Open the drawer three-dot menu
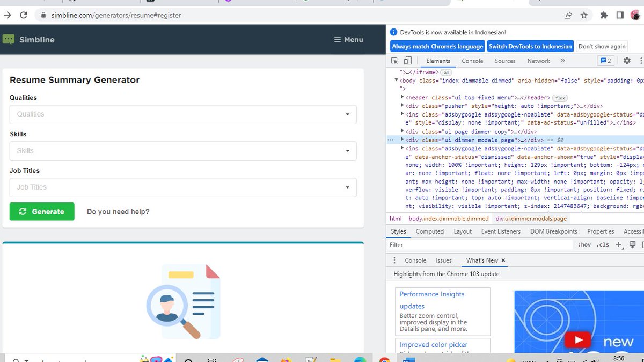The height and width of the screenshot is (362, 644). coord(394,260)
